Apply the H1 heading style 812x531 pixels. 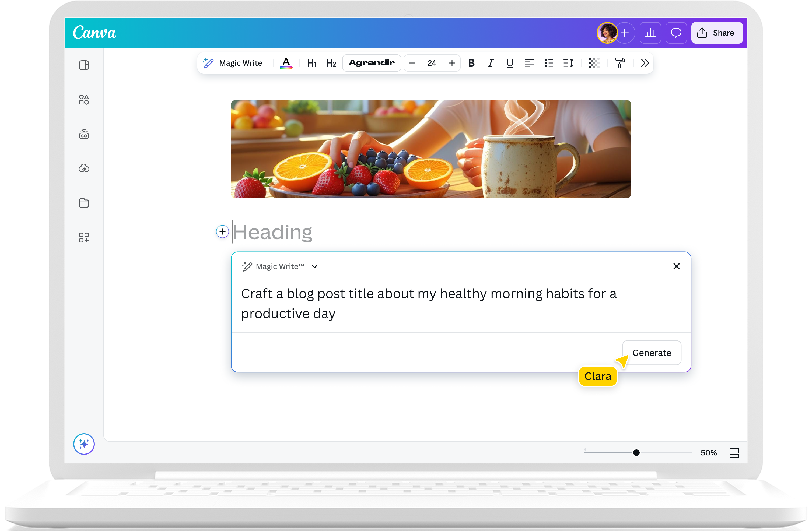(x=312, y=63)
